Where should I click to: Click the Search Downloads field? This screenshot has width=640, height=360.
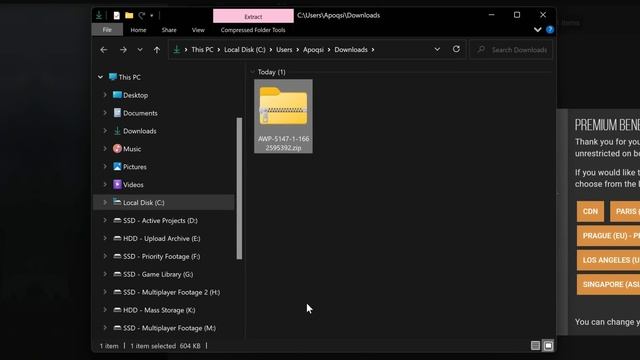coord(511,50)
